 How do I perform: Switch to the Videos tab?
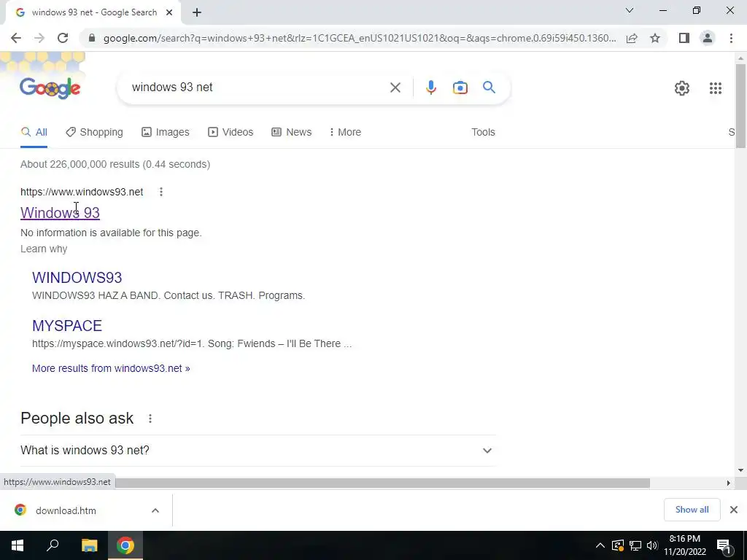[231, 133]
